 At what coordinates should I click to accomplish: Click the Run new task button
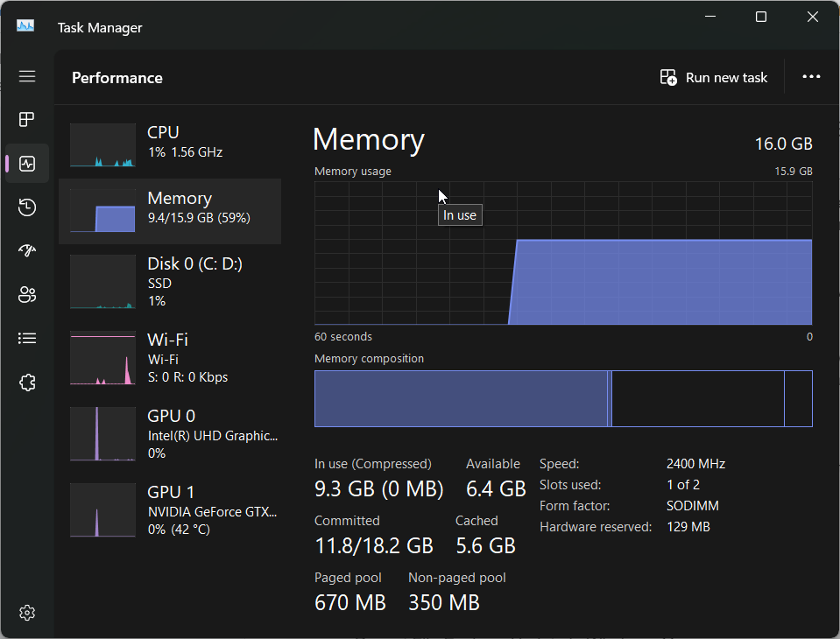coord(714,77)
